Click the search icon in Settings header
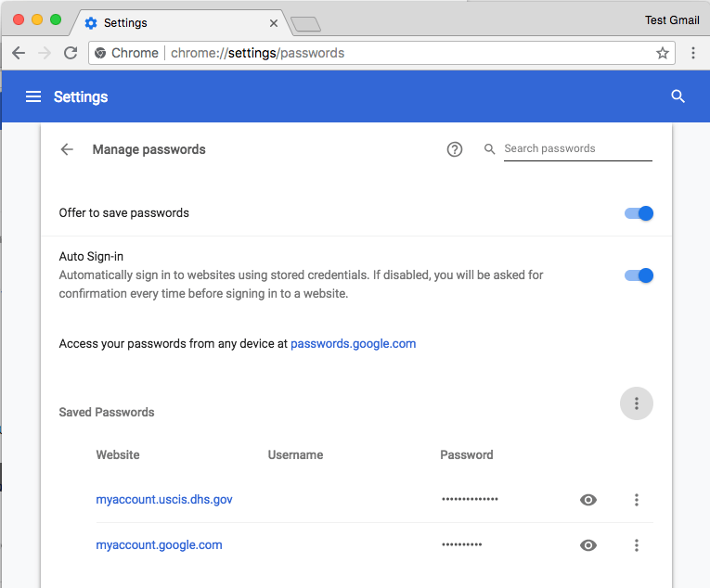The image size is (710, 588). pos(678,96)
